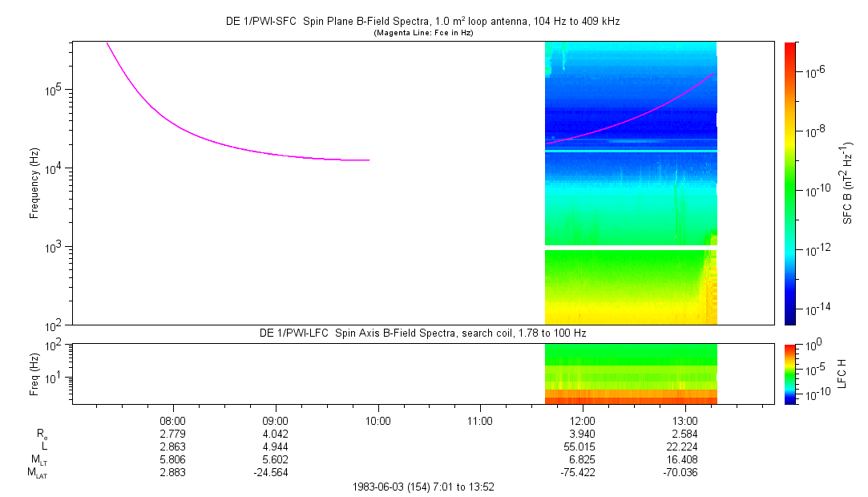This screenshot has width=868, height=497.
Task: Click the cyan horizontal line in spectrogram
Action: point(631,151)
